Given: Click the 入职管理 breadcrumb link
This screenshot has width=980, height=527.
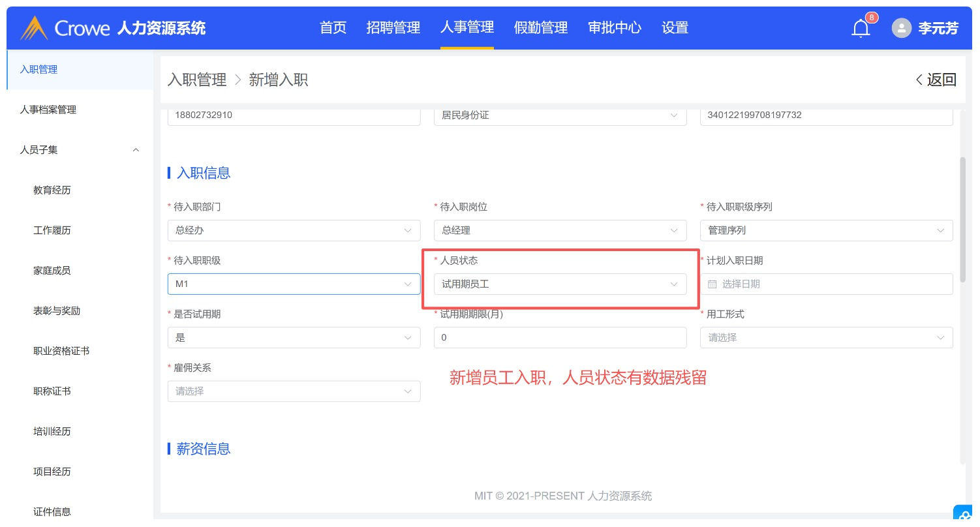Looking at the screenshot, I should tap(197, 80).
